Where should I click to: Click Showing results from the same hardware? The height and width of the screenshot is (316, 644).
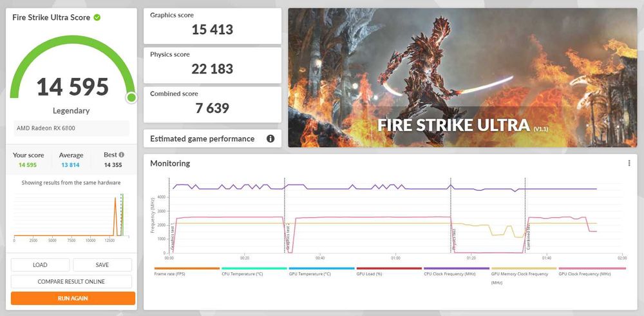pyautogui.click(x=71, y=183)
